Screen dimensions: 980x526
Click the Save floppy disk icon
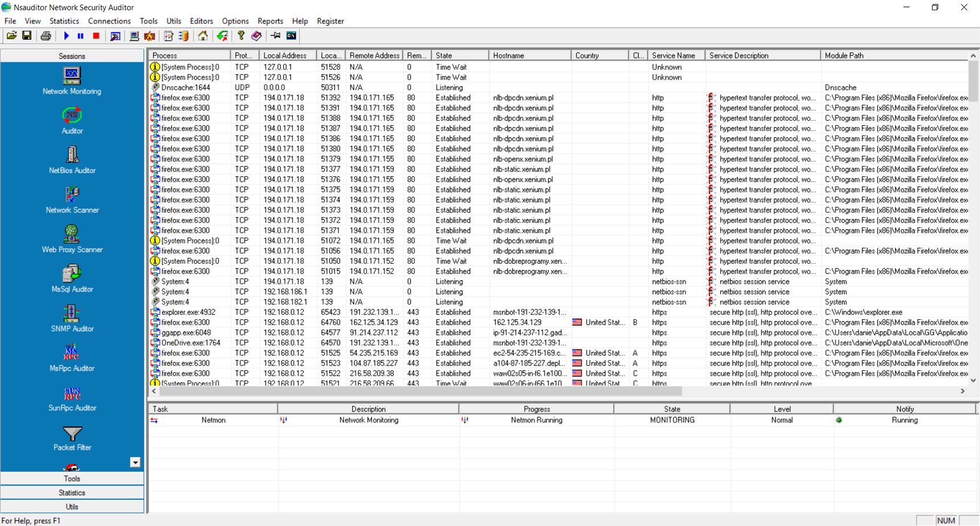[27, 36]
